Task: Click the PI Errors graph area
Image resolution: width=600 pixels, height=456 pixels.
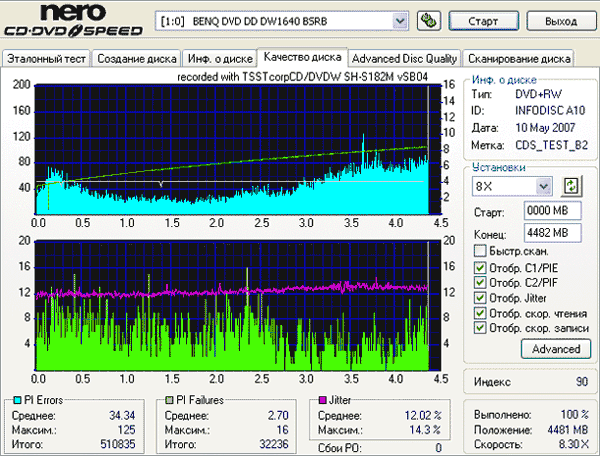Action: [237, 149]
